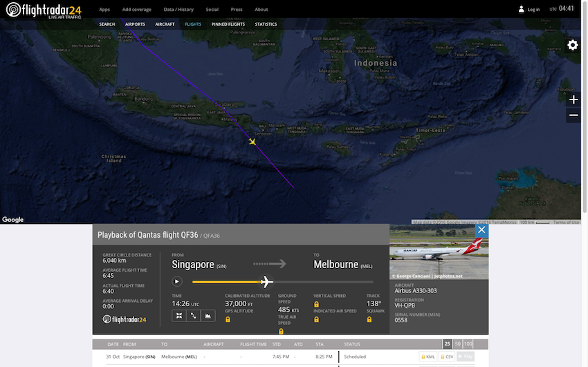Viewport: 588px width, 367px height.
Task: Click the 7:45 PM STD cell
Action: [x=281, y=357]
